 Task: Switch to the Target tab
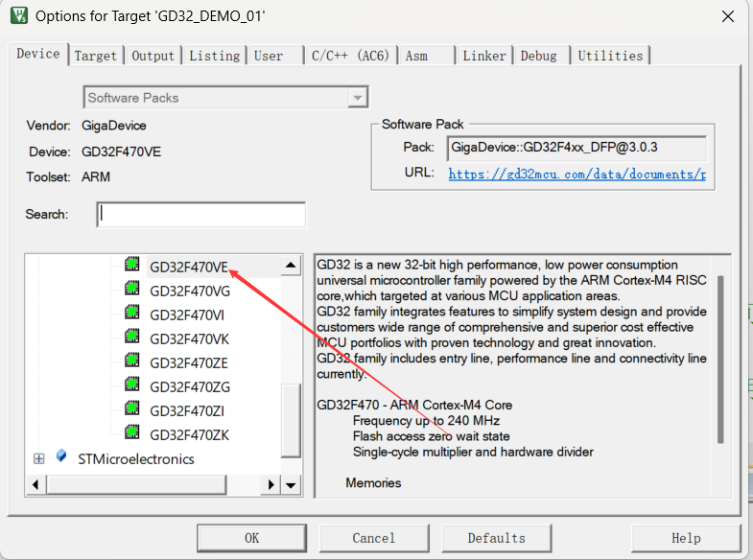96,56
